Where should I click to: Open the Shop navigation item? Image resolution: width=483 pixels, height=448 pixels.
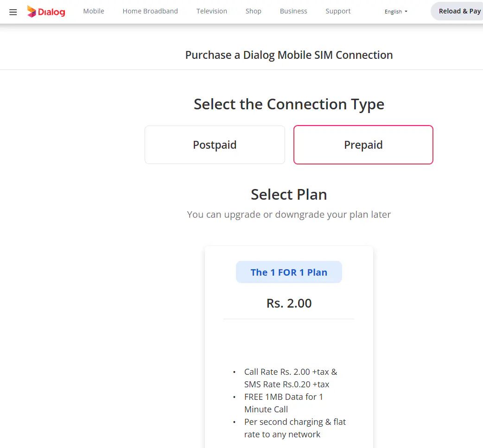254,11
